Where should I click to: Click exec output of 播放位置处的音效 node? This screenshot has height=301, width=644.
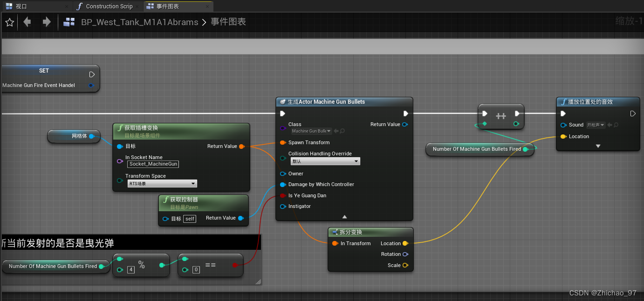tap(633, 114)
